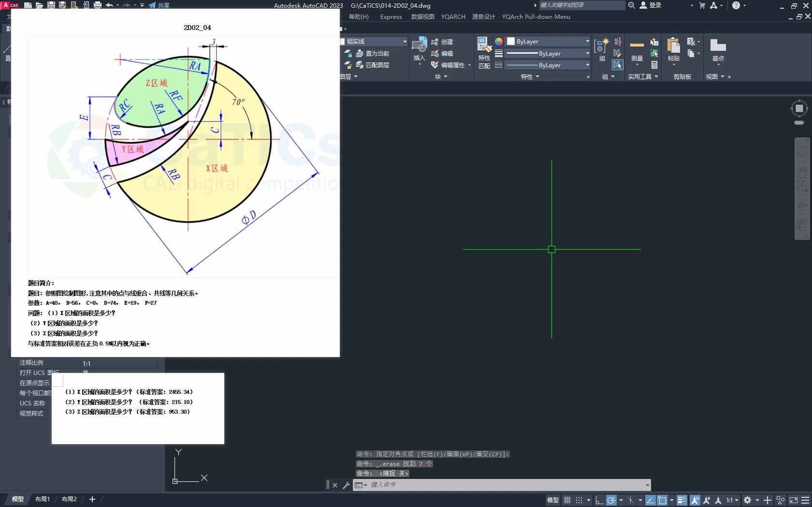812x507 pixels.
Task: Open the layer dropdown showing 粗实线
Action: click(375, 42)
